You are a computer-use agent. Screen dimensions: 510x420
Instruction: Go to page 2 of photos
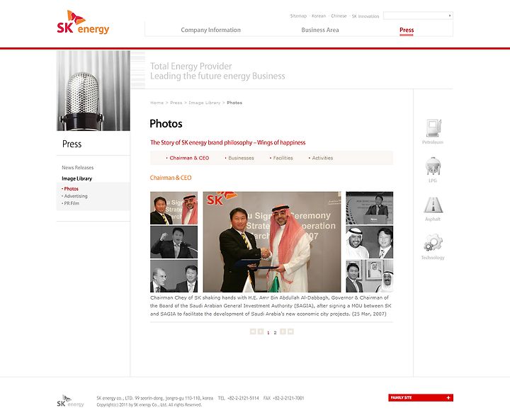tap(275, 332)
